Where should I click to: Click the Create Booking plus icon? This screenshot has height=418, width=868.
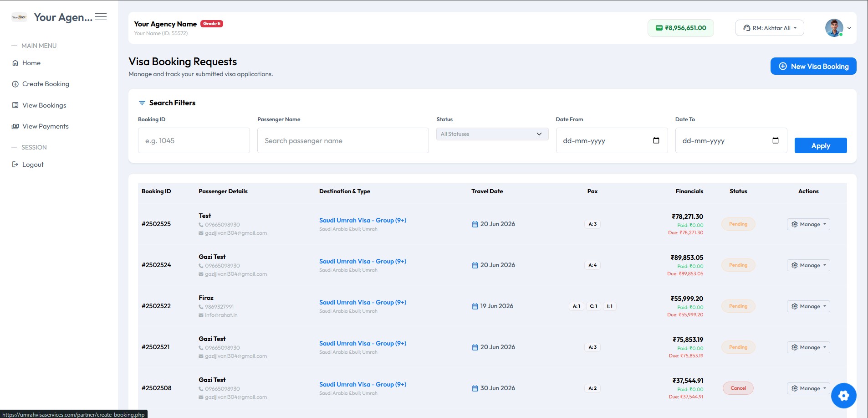(15, 84)
